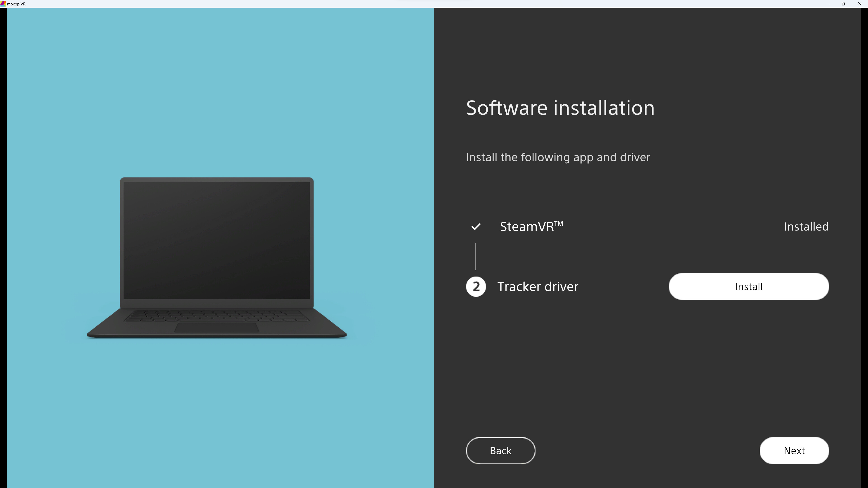The width and height of the screenshot is (868, 488).
Task: Click the mocopiVR app icon in the title bar
Action: (3, 4)
